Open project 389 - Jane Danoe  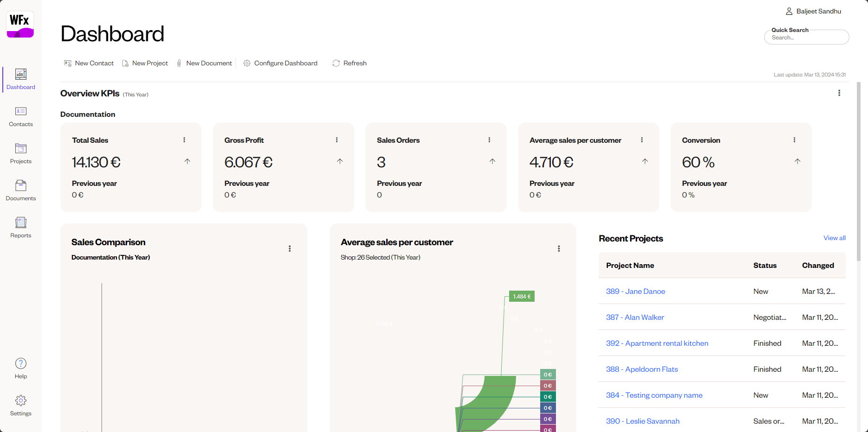pyautogui.click(x=636, y=291)
